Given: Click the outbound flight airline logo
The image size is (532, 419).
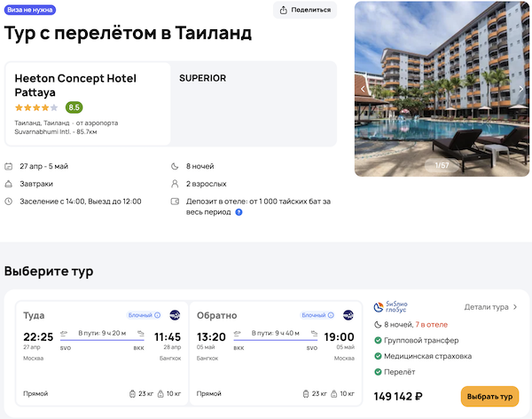Looking at the screenshot, I should [x=175, y=315].
